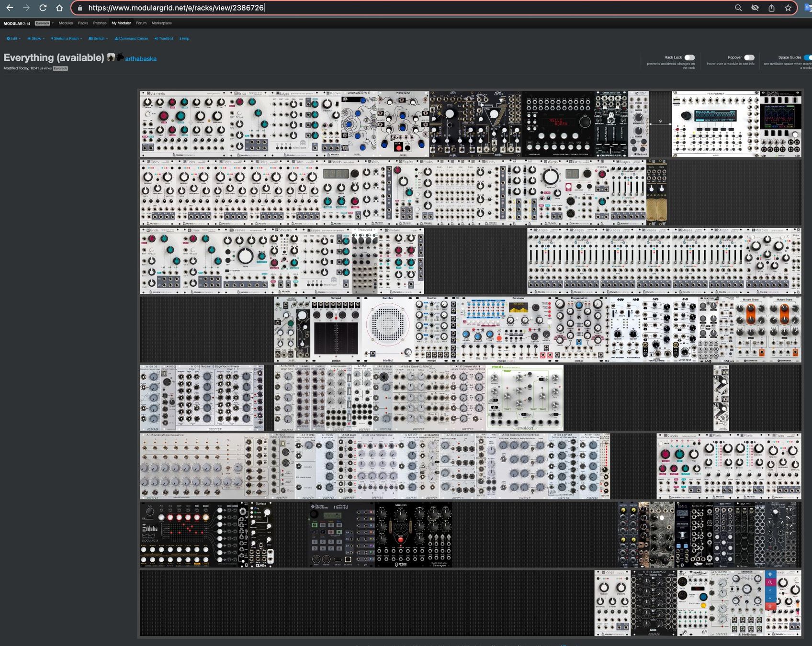Click the Modified Today, 10:41 text
Image resolution: width=812 pixels, height=646 pixels.
[21, 68]
